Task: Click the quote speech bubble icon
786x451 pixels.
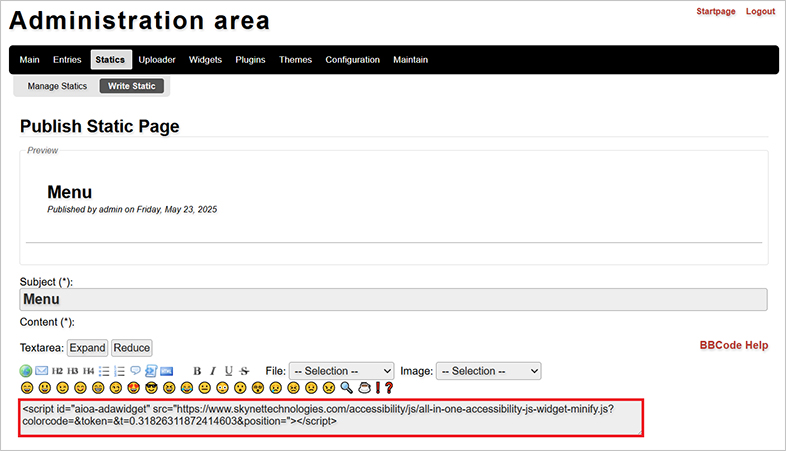Action: (135, 371)
